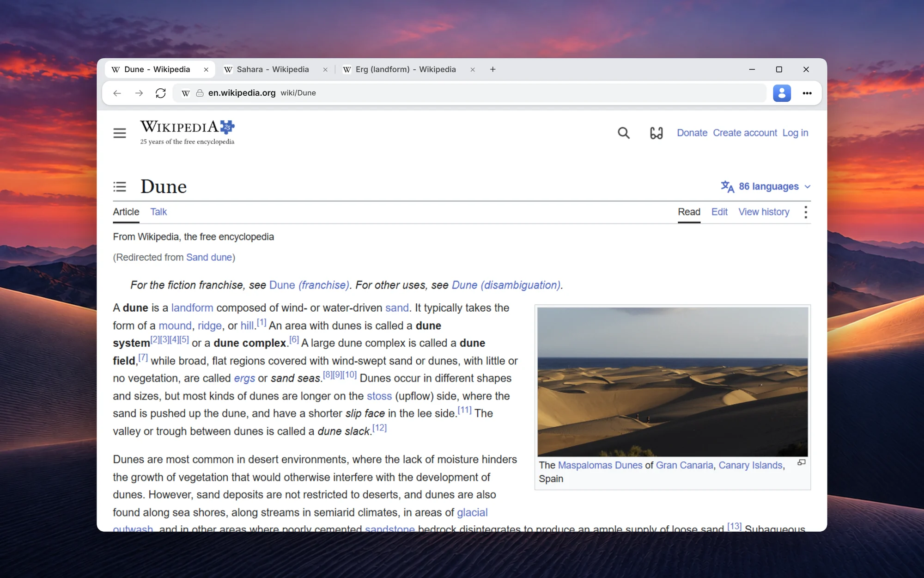Click the Wikipedia favicon in the address bar
Viewport: 924px width, 578px height.
coord(186,93)
